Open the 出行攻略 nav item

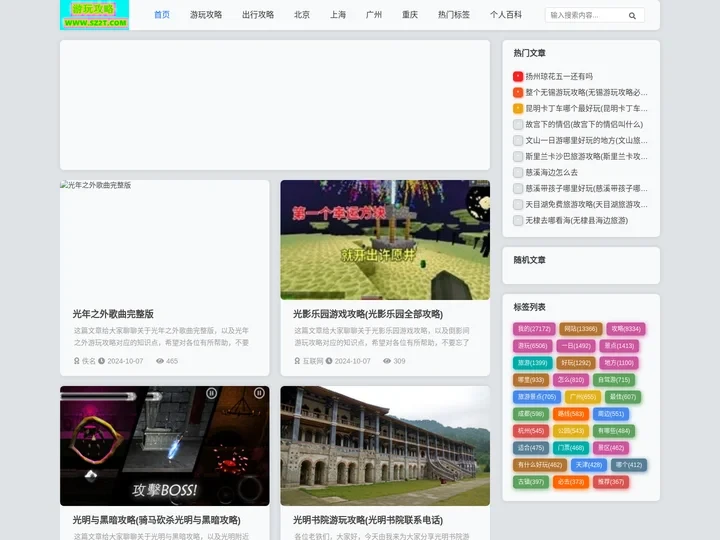[x=258, y=15]
